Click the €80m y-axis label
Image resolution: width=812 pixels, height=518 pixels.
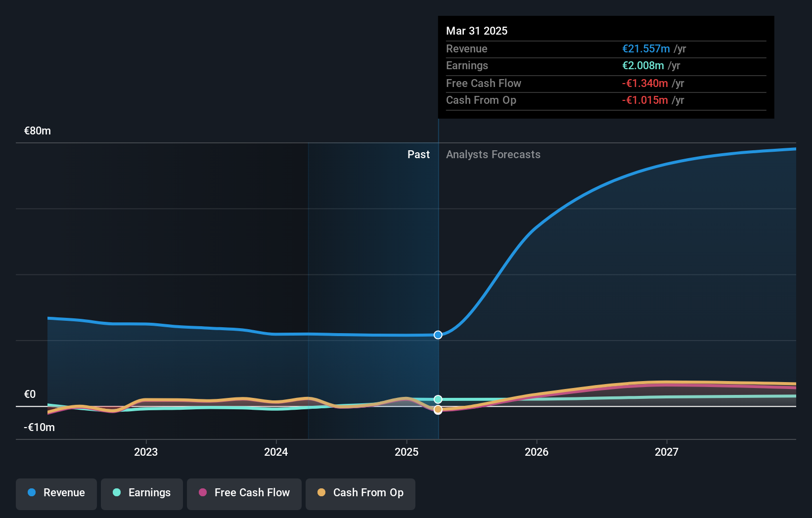coord(38,131)
